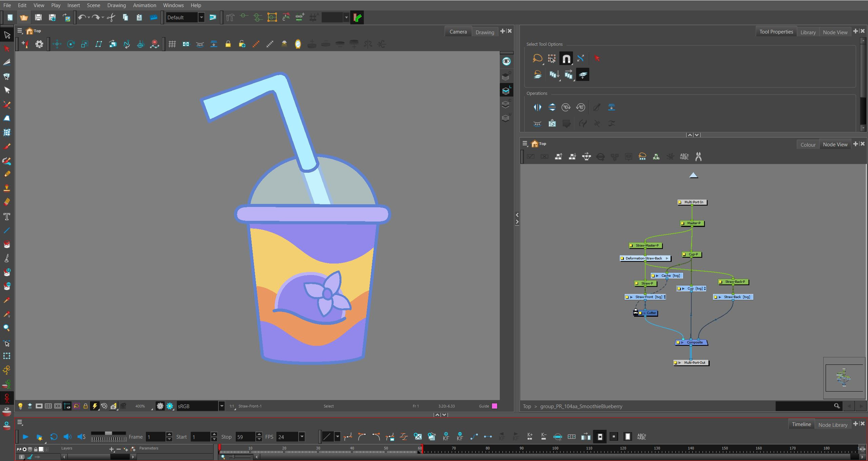The width and height of the screenshot is (868, 461).
Task: Toggle the light table bulb icon
Action: point(20,406)
